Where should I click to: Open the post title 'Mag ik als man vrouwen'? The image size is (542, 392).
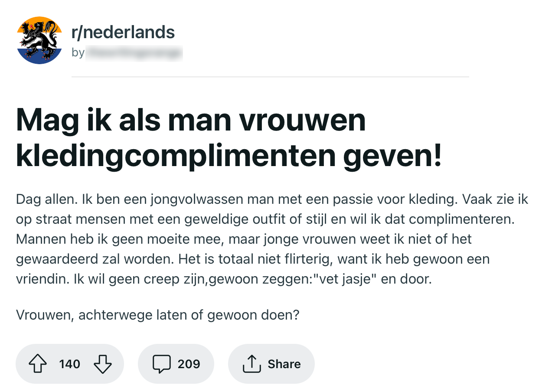tap(191, 121)
